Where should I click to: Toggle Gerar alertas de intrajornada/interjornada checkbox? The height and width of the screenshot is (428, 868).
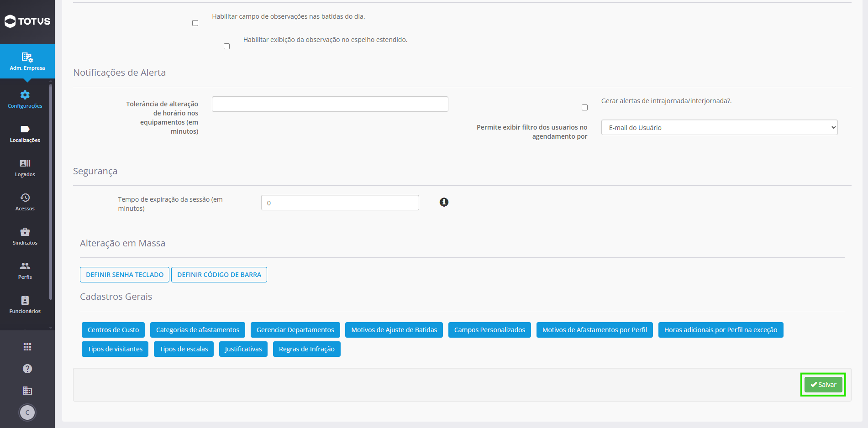[x=584, y=107]
